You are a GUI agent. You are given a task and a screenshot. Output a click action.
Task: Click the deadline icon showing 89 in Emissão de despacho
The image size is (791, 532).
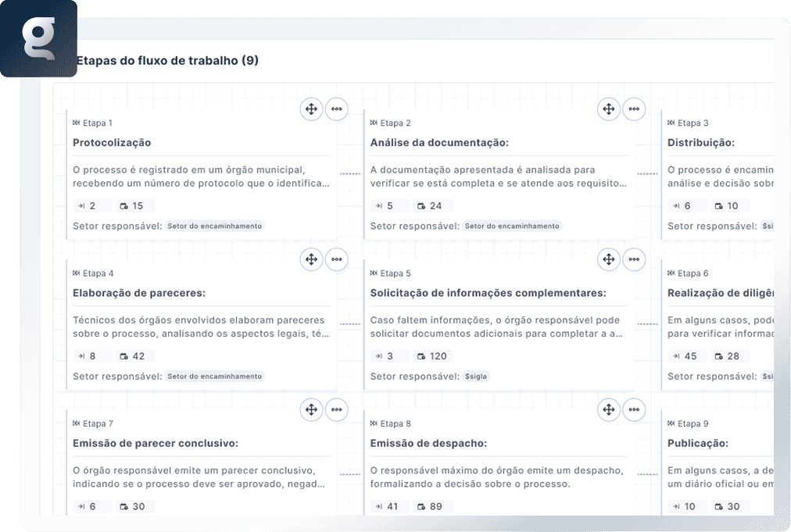(421, 506)
